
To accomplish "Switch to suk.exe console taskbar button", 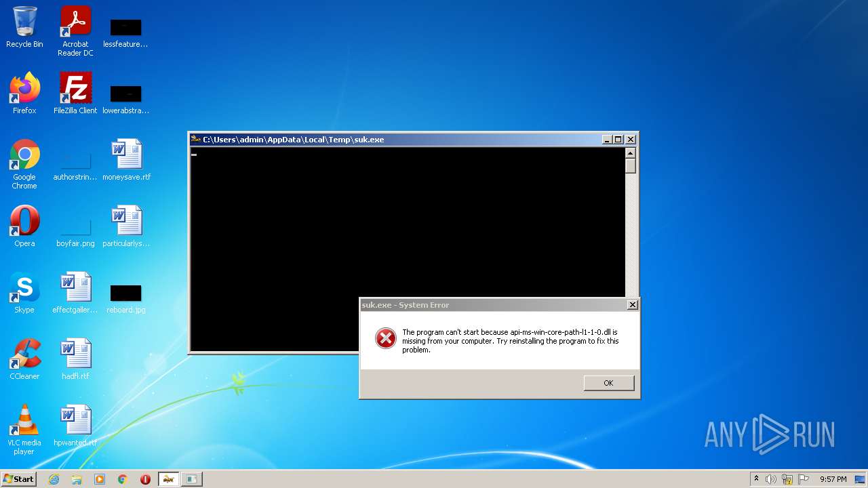I will coord(168,479).
